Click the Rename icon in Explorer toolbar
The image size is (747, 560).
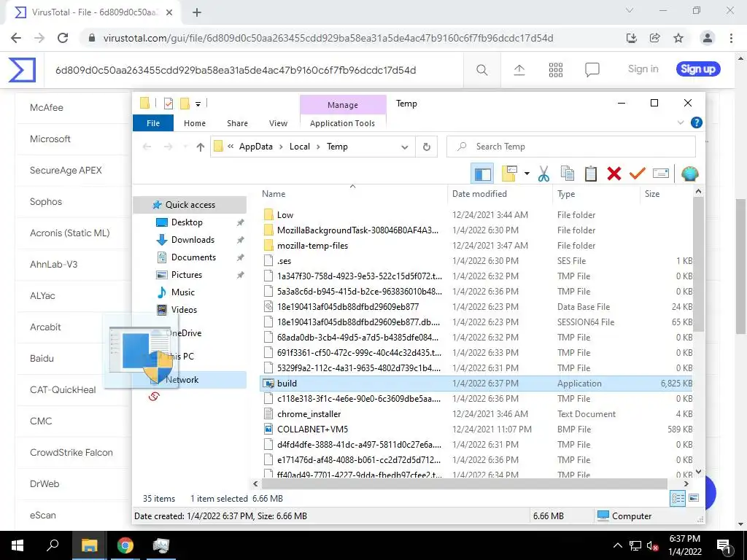point(661,174)
